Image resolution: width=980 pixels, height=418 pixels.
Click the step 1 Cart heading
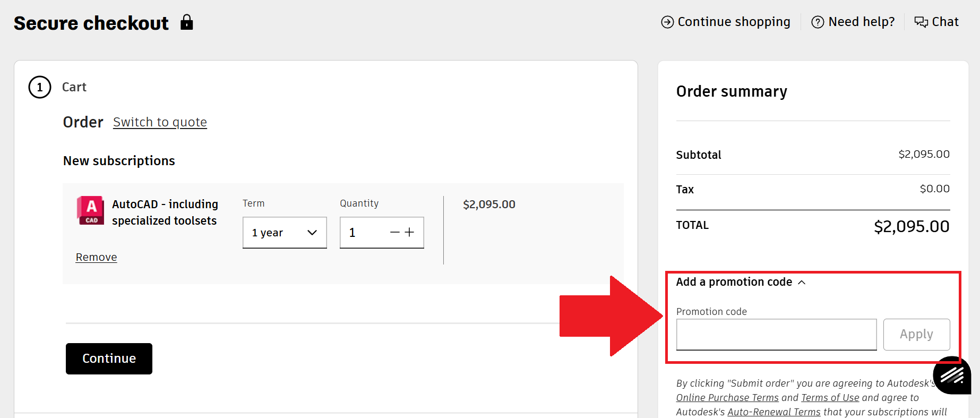pyautogui.click(x=74, y=87)
